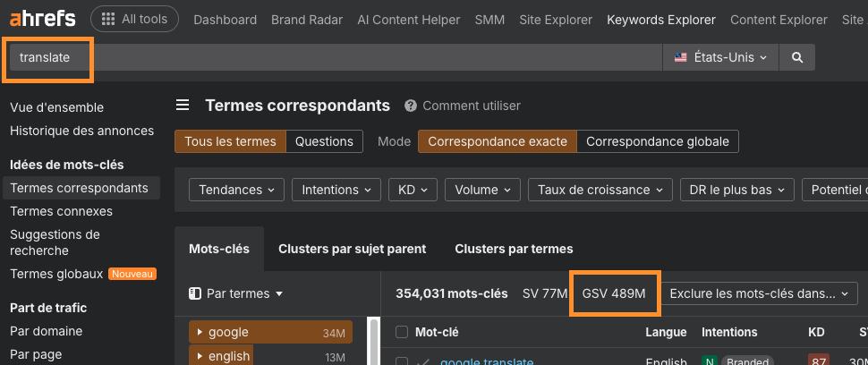Open Termes globaux
Screen dimensions: 868x365
click(x=56, y=274)
